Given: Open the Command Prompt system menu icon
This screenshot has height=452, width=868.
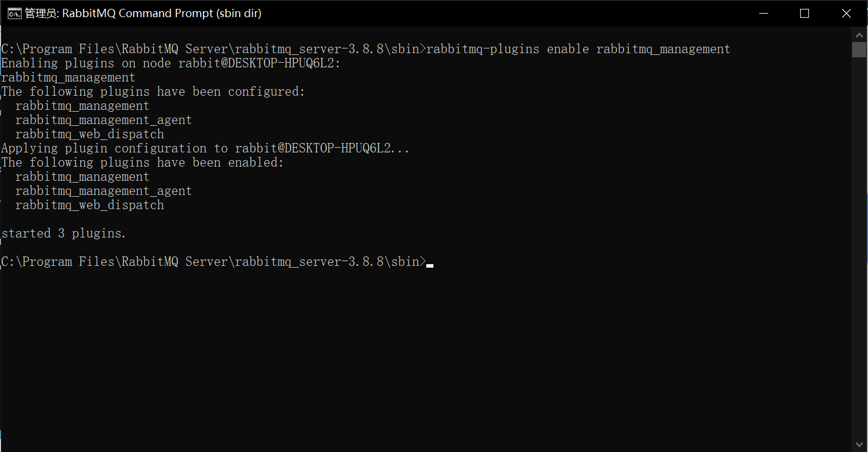Looking at the screenshot, I should coord(14,14).
